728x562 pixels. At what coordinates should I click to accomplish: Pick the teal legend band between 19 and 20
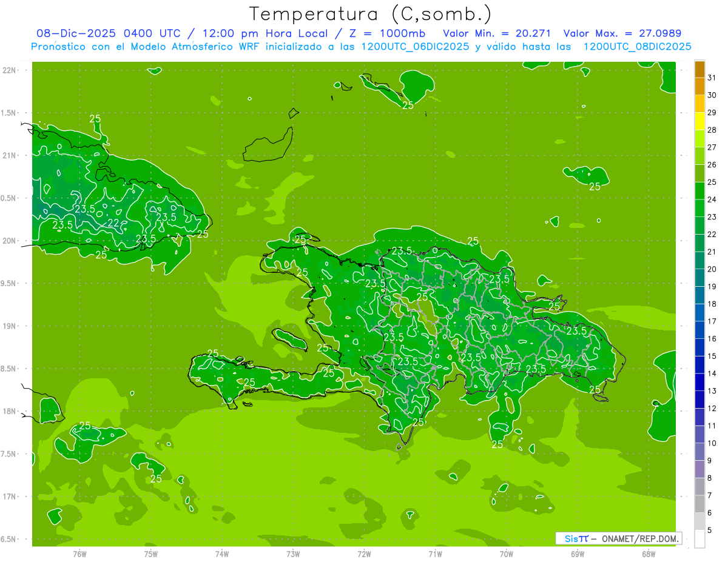click(699, 278)
